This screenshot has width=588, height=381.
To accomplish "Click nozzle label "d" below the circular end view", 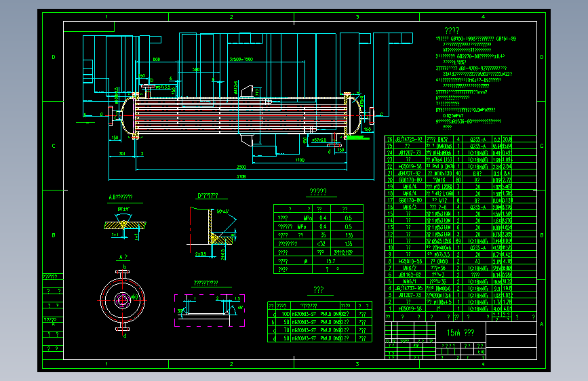I will click(125, 336).
